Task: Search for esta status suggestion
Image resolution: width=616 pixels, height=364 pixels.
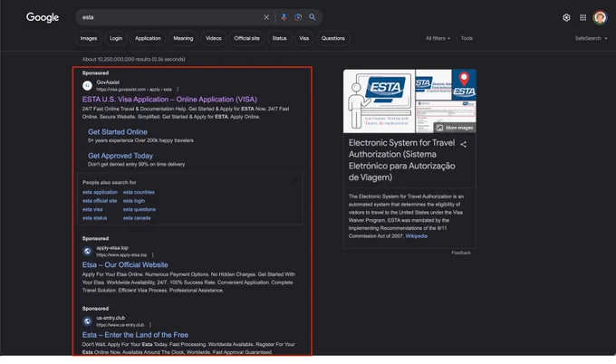Action: tap(95, 218)
